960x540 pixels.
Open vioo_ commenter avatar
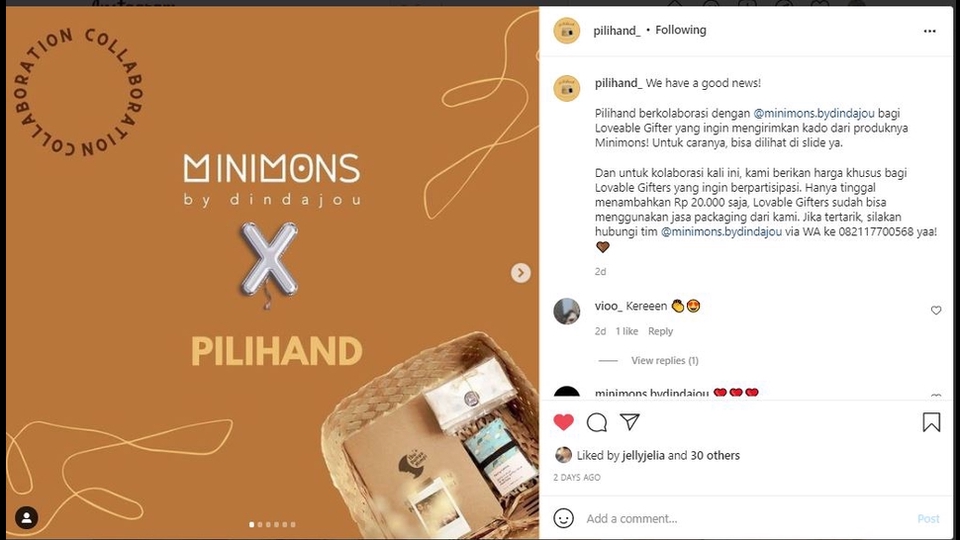[x=566, y=311]
